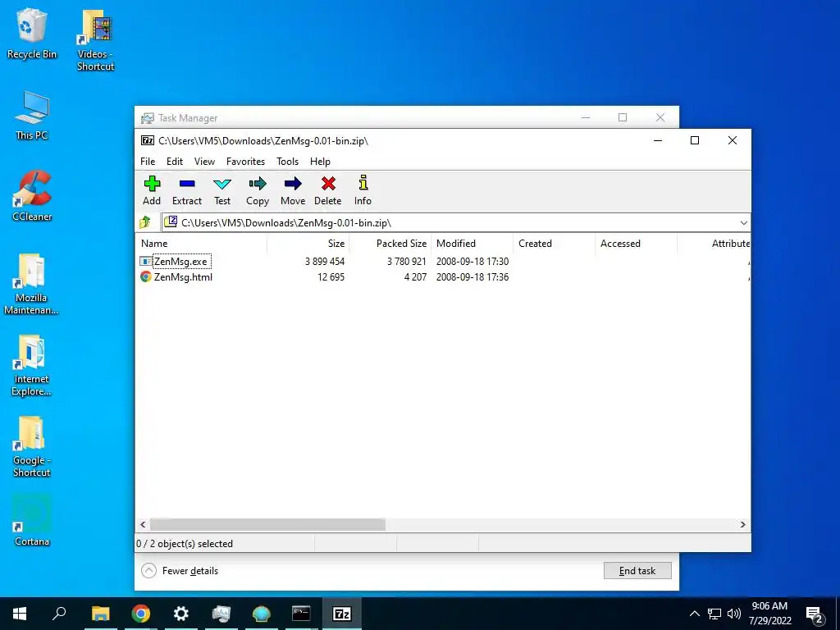The height and width of the screenshot is (630, 840).
Task: Click the scroll left arrow
Action: 143,524
